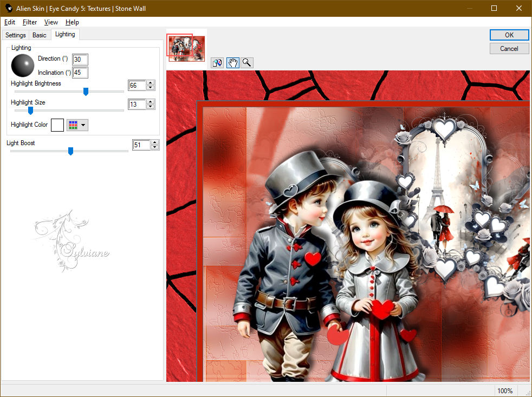Maximize the Eye Candy window
Image resolution: width=532 pixels, height=397 pixels.
(494, 8)
